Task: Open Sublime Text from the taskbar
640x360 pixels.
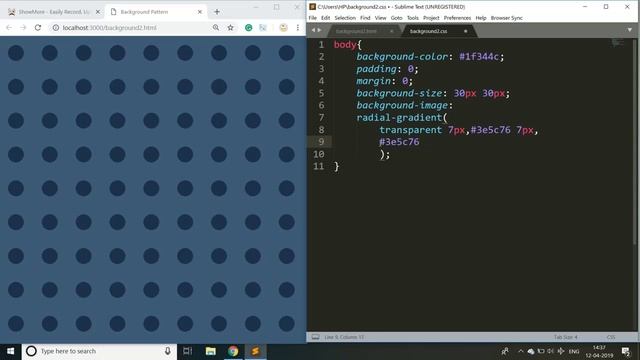Action: click(x=256, y=351)
